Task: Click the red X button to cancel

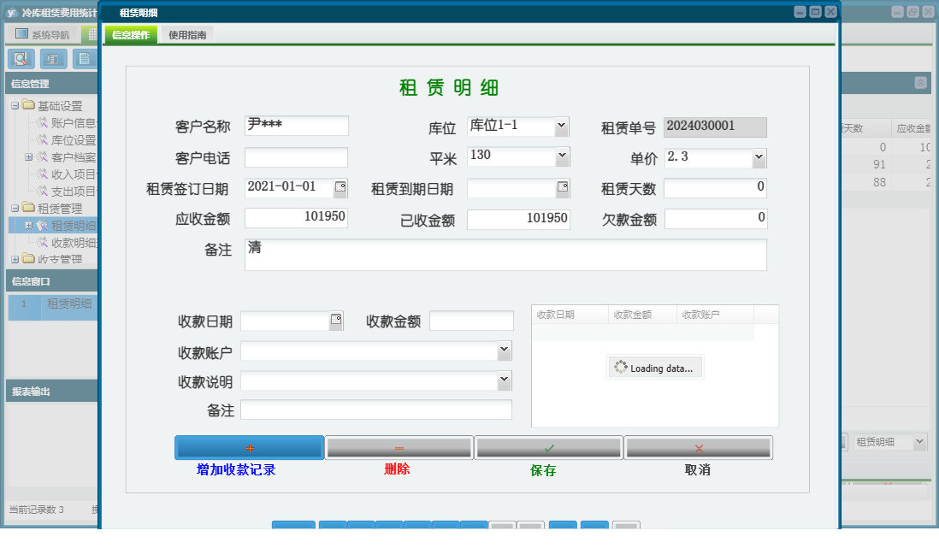Action: click(698, 447)
